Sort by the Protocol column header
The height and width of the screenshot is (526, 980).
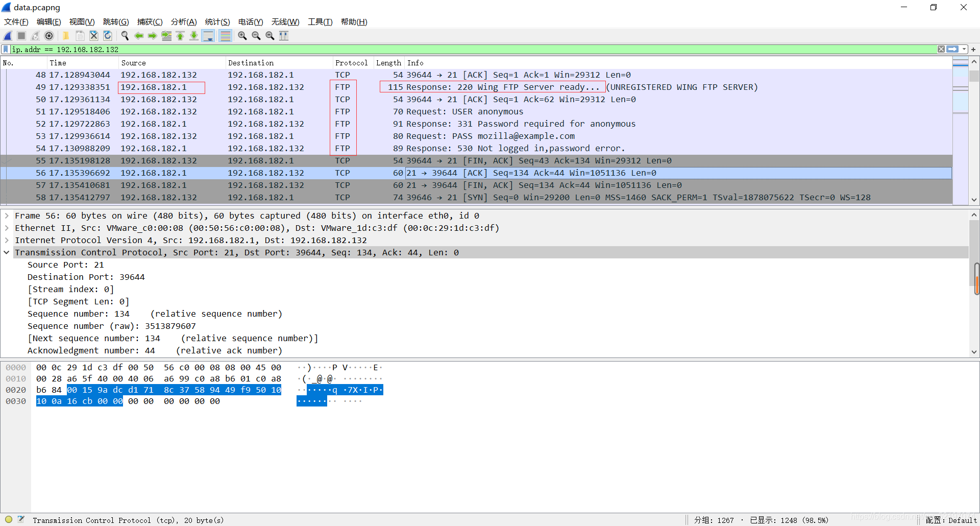353,63
